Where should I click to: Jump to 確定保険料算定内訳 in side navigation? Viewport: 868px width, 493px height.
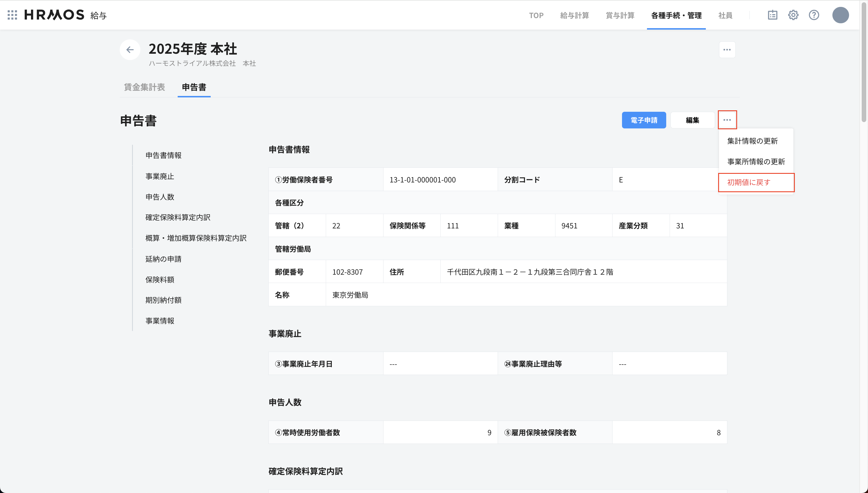(178, 217)
